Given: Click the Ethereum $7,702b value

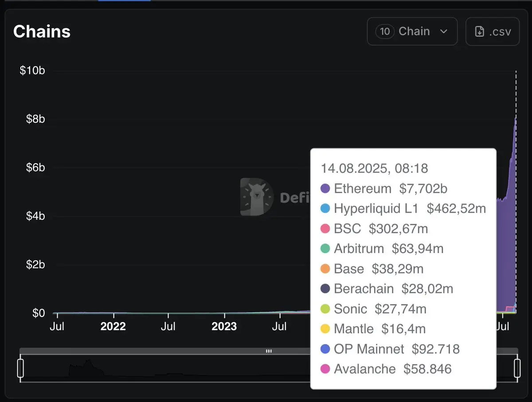Looking at the screenshot, I should [x=423, y=188].
